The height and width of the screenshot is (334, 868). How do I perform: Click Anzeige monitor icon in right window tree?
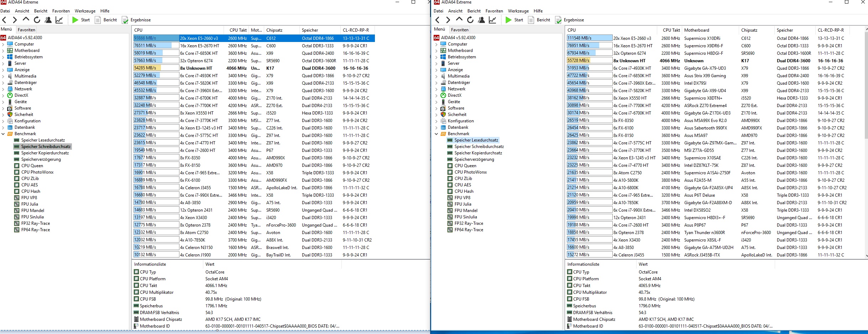pyautogui.click(x=443, y=70)
